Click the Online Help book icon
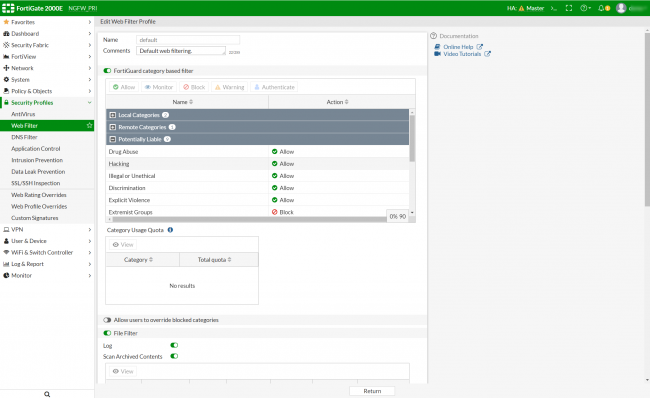Screen dimensions: 650x398 tap(437, 47)
